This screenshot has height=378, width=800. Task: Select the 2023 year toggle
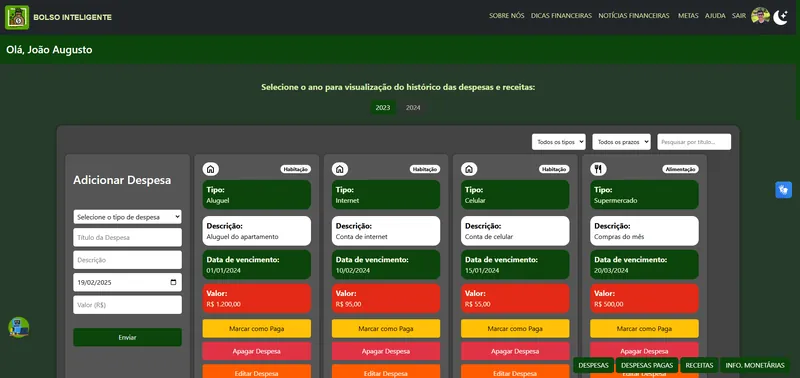click(383, 108)
